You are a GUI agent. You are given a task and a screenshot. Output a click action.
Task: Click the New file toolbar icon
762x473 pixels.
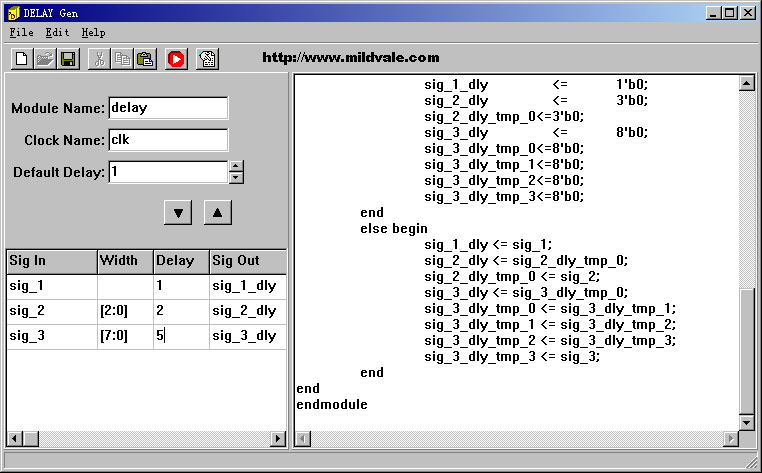coord(21,59)
